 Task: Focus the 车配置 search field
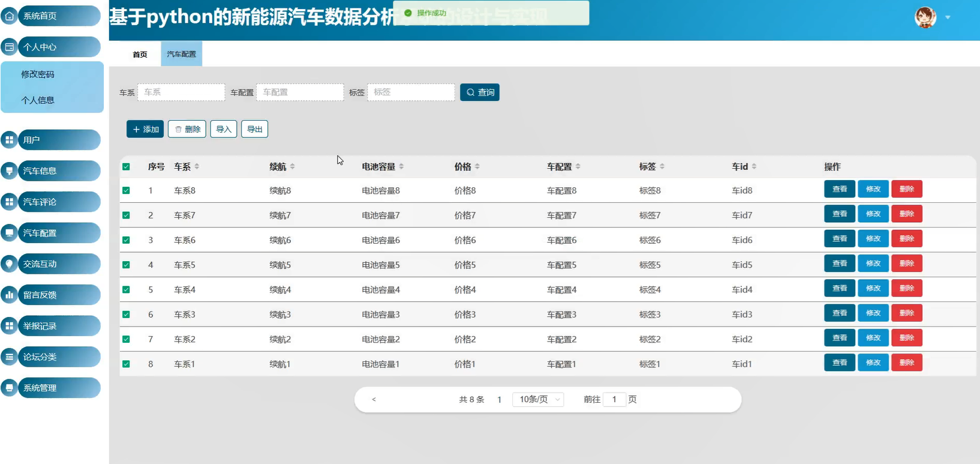point(300,92)
